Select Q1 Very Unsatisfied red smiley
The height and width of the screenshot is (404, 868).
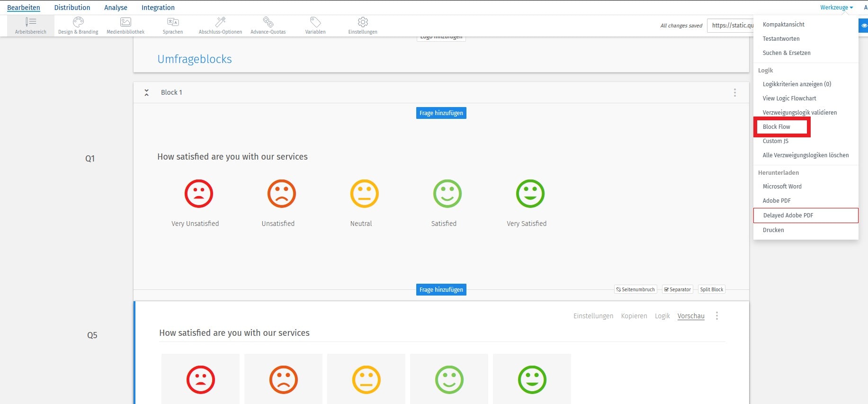pyautogui.click(x=199, y=194)
